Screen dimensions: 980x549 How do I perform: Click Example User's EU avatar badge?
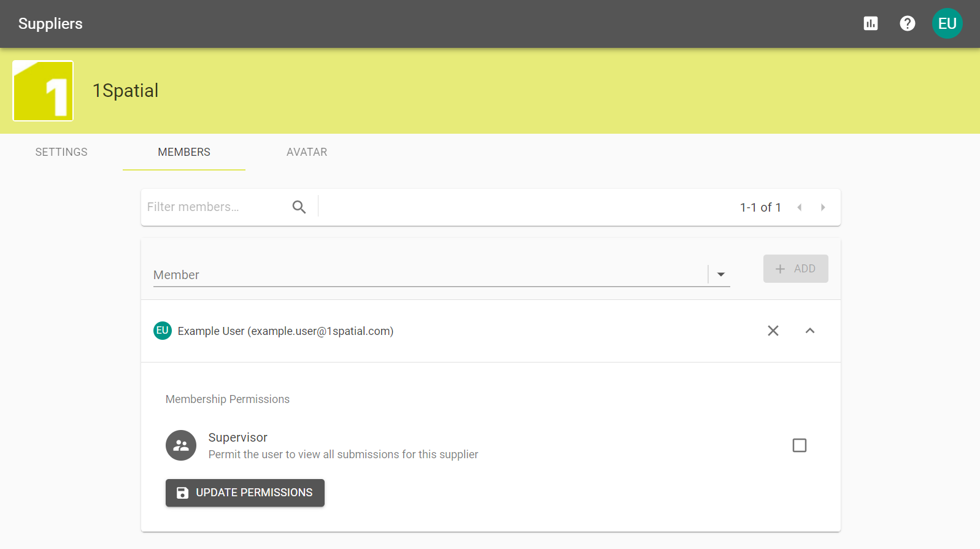coord(163,331)
